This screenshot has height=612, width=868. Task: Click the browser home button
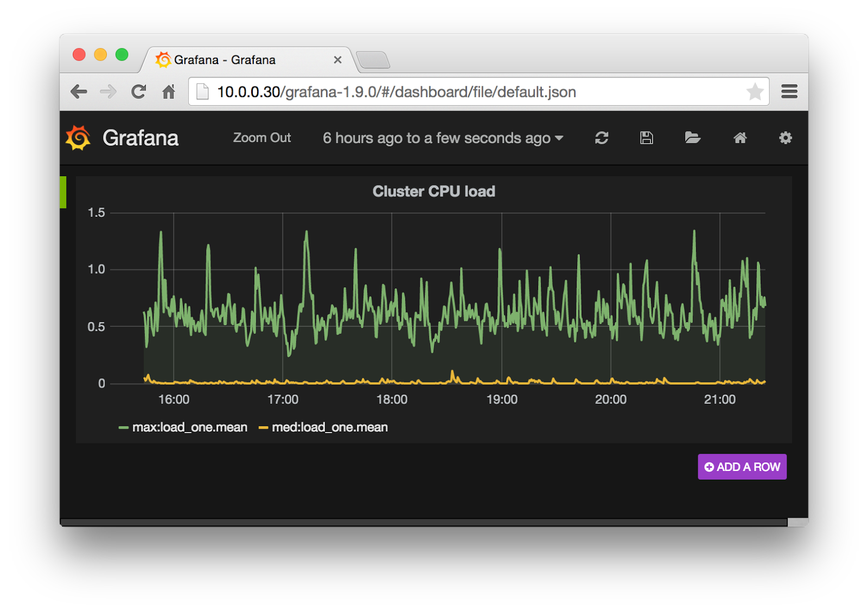(x=169, y=92)
